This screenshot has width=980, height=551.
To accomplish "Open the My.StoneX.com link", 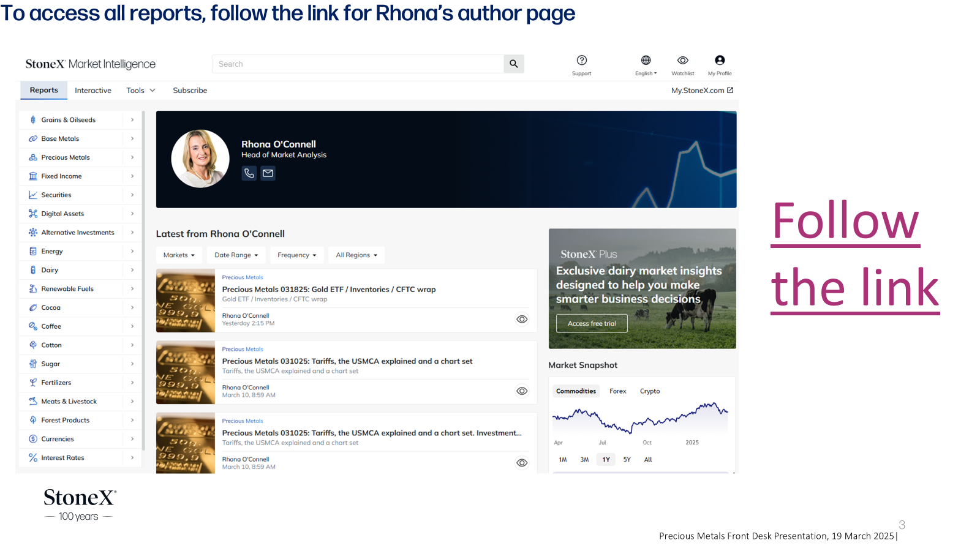I will 702,91.
